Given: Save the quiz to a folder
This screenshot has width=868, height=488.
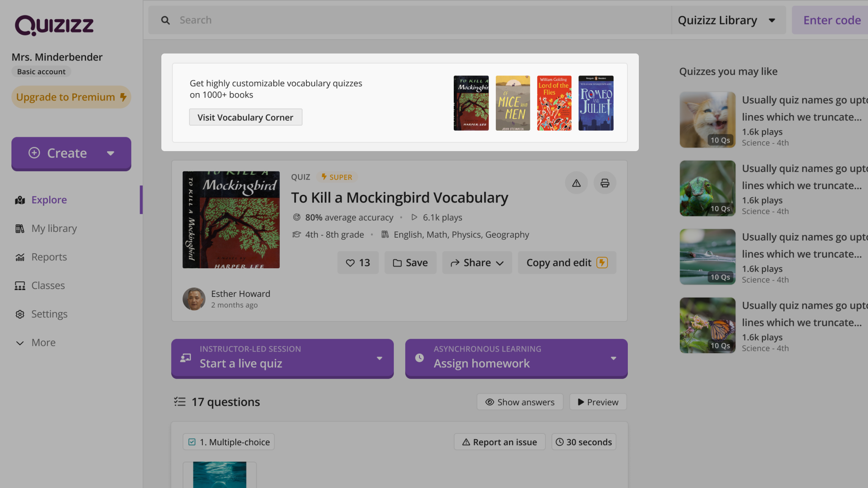Looking at the screenshot, I should [x=410, y=263].
